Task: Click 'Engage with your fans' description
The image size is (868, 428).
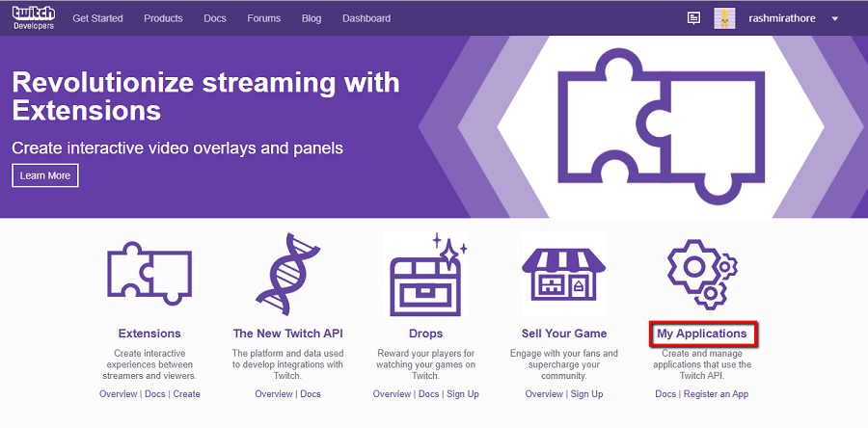Action: pyautogui.click(x=564, y=364)
